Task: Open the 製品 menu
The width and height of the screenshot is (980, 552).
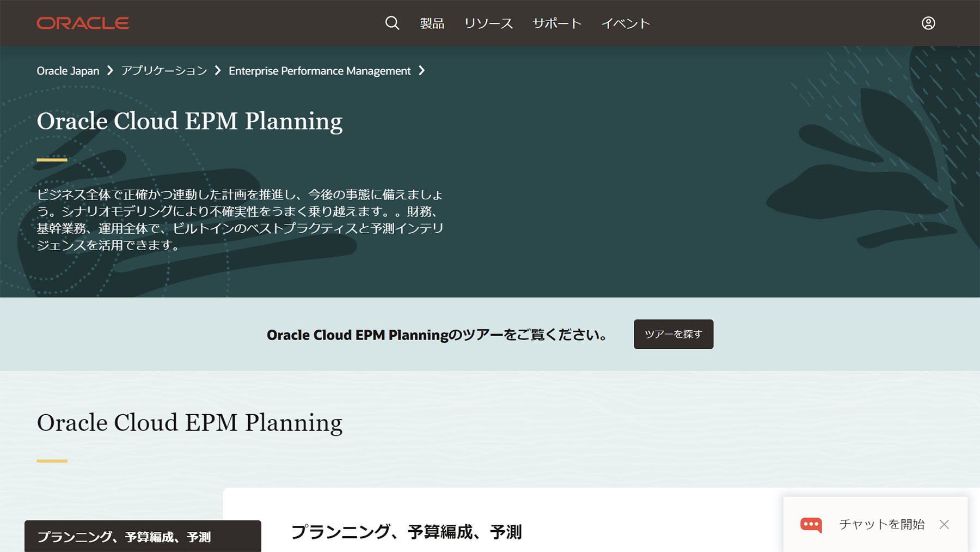Action: (x=432, y=23)
